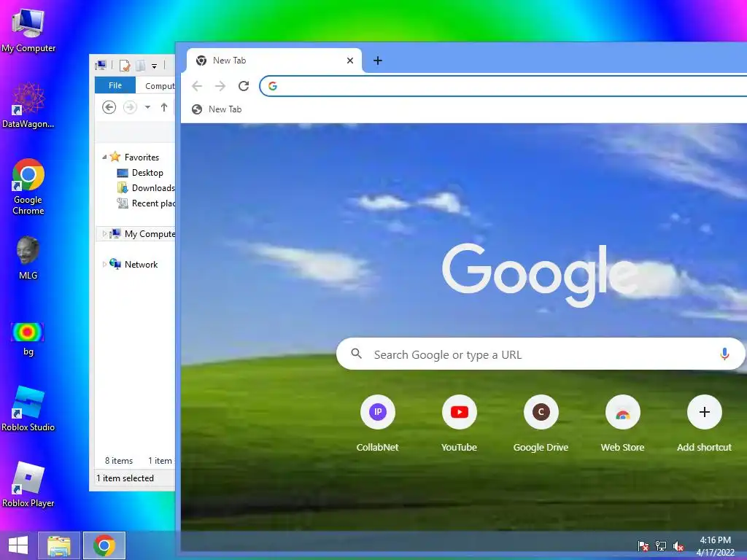Click the Windows Start button

tap(18, 545)
